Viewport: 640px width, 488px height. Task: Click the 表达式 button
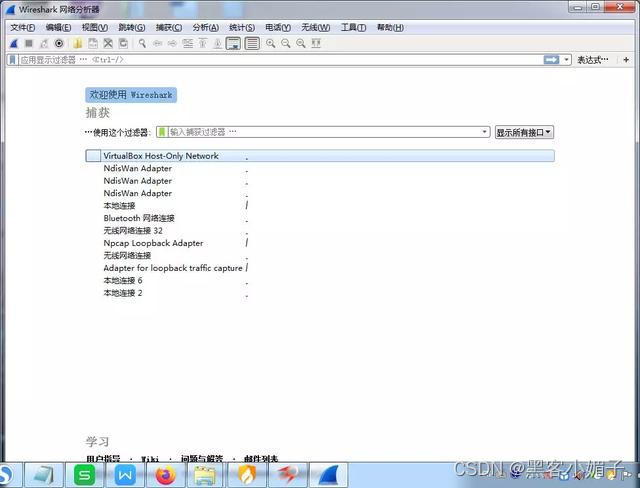click(592, 60)
